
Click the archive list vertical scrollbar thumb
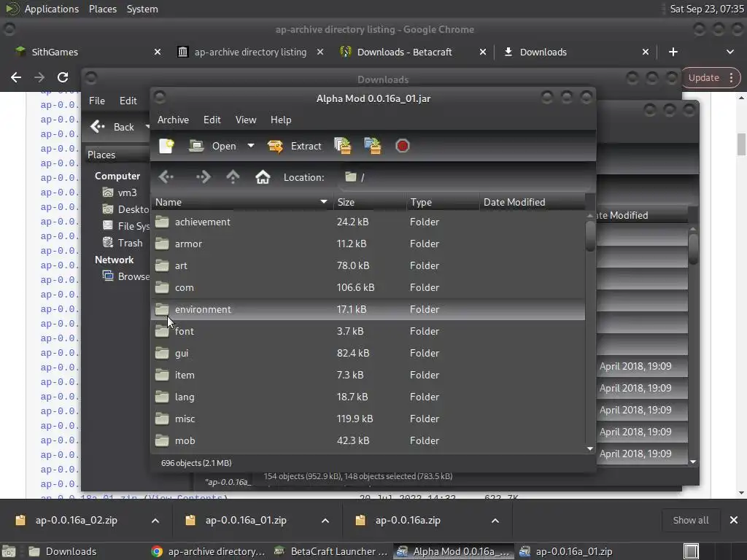(590, 236)
